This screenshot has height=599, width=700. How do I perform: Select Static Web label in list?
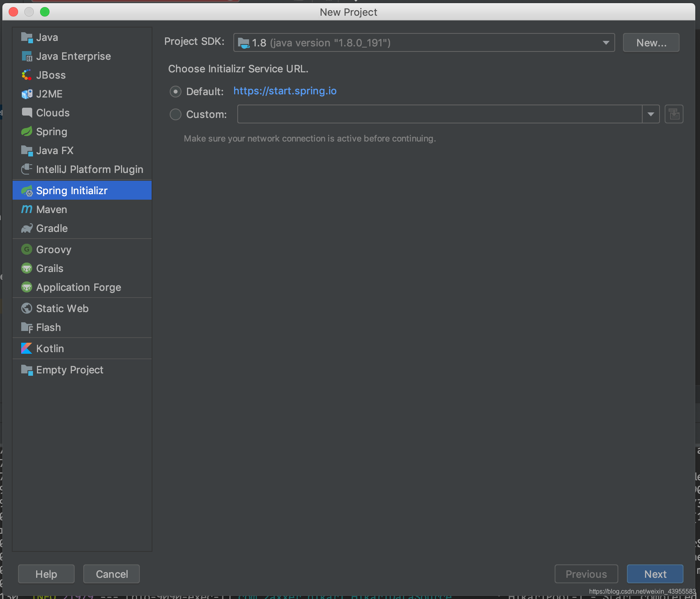click(x=62, y=309)
